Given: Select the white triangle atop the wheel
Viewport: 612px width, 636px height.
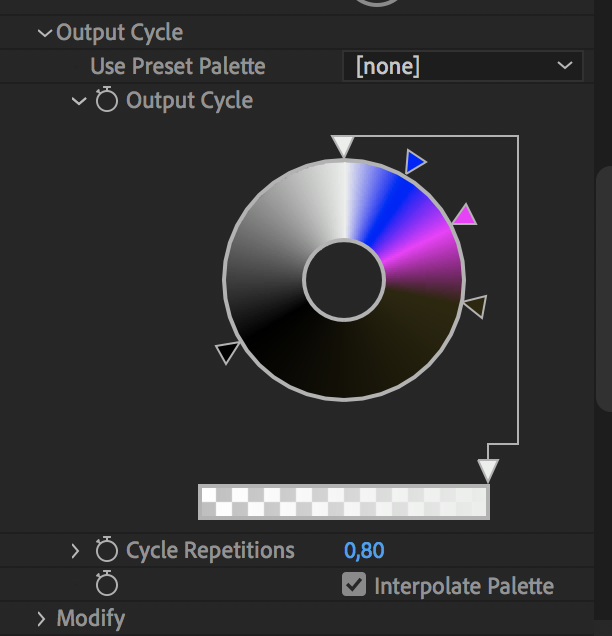Looking at the screenshot, I should [x=343, y=146].
